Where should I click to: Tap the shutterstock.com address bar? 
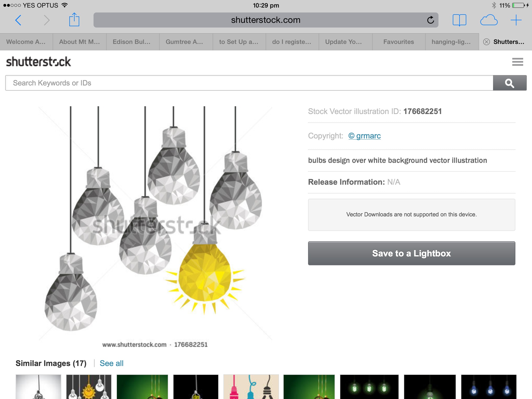[x=260, y=20]
